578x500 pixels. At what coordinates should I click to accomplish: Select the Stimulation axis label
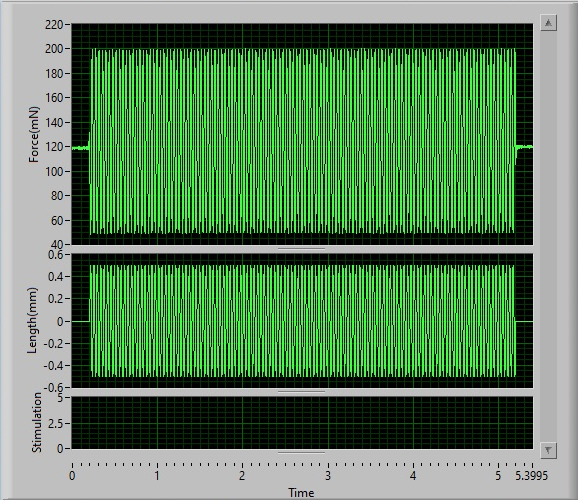coord(36,422)
